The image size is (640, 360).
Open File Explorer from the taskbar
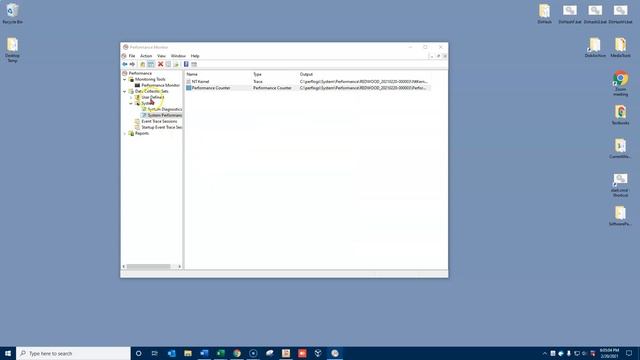(x=188, y=353)
